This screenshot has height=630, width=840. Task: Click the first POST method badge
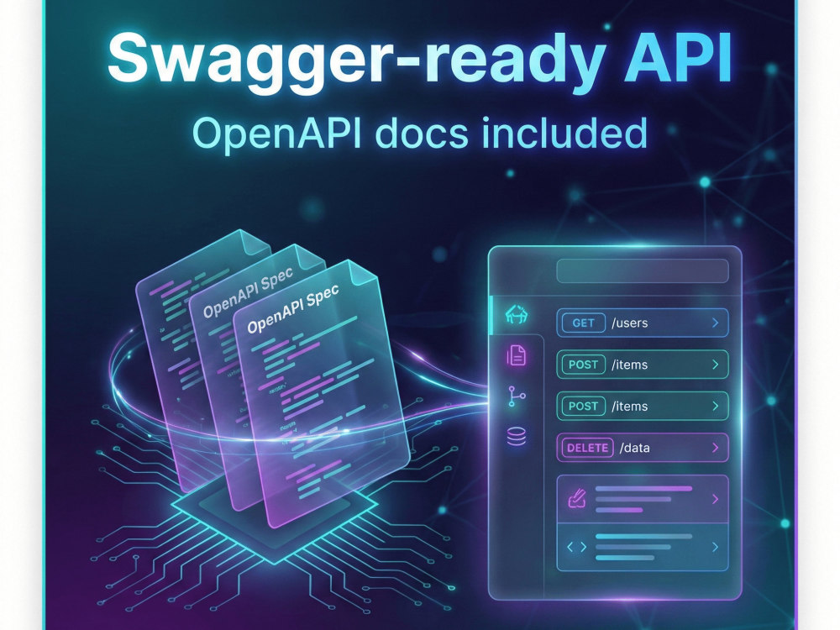[x=584, y=365]
